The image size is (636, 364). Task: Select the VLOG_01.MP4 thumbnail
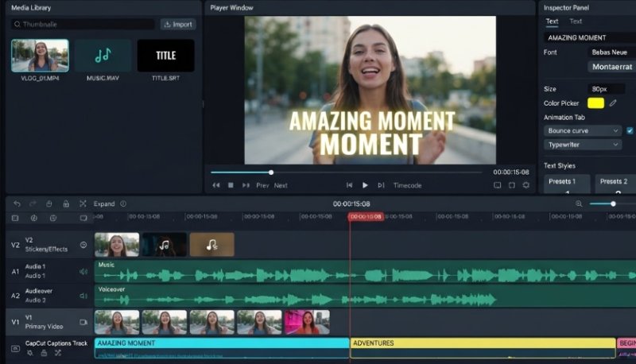41,56
